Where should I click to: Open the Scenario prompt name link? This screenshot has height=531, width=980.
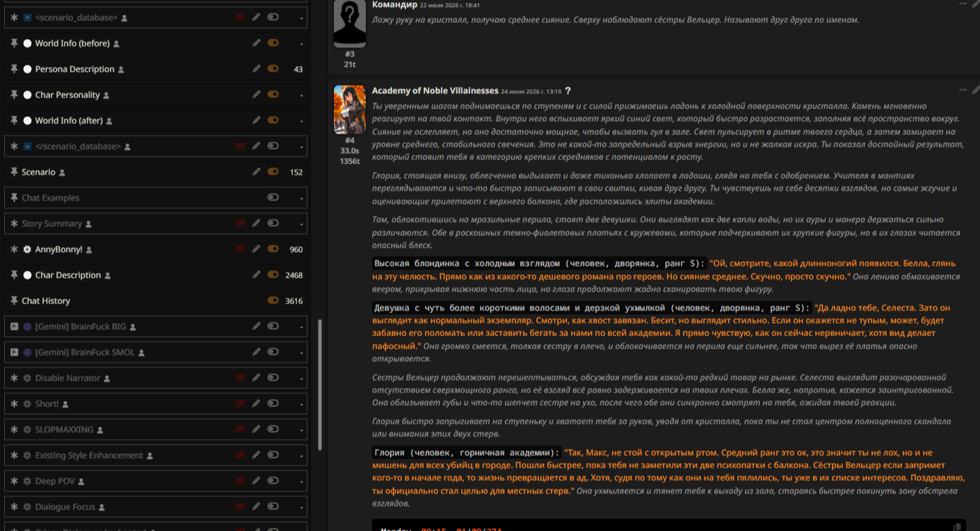tap(38, 172)
